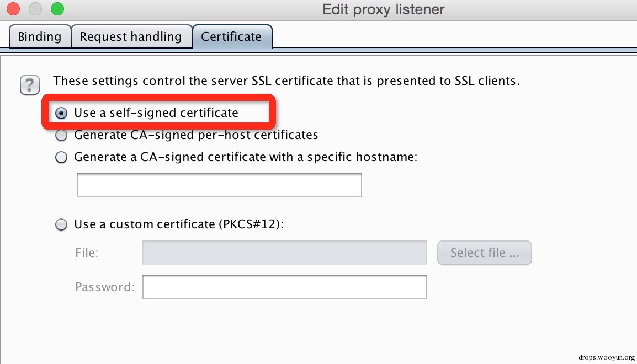Maximize the window with the green button
The image size is (637, 364).
(57, 9)
